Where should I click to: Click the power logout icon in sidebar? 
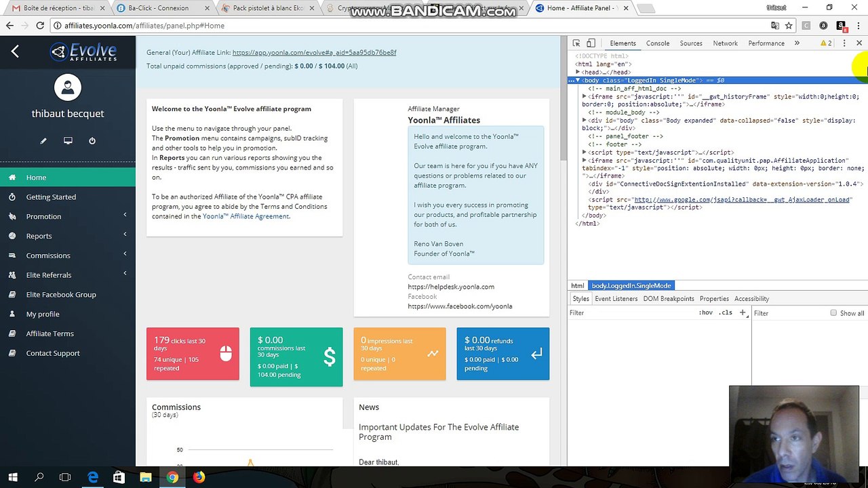[x=92, y=141]
